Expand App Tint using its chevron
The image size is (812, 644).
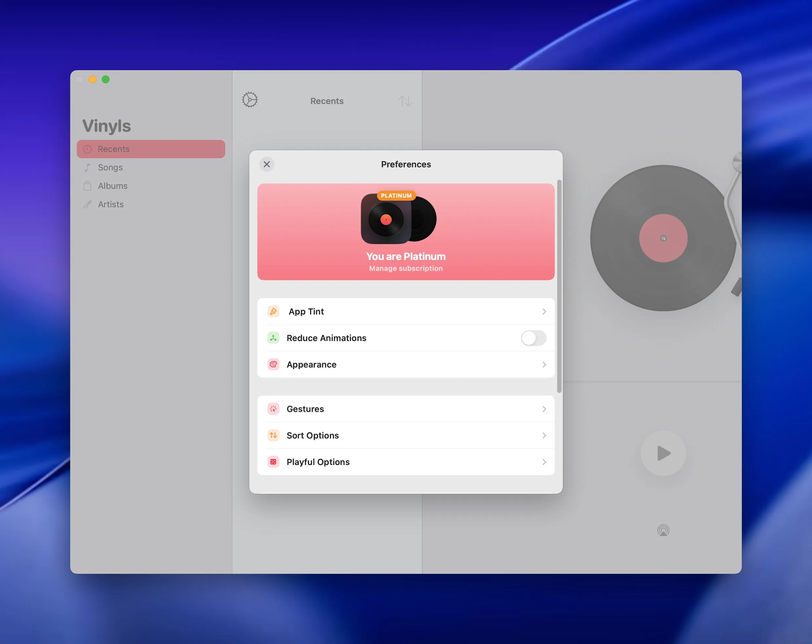coord(544,312)
